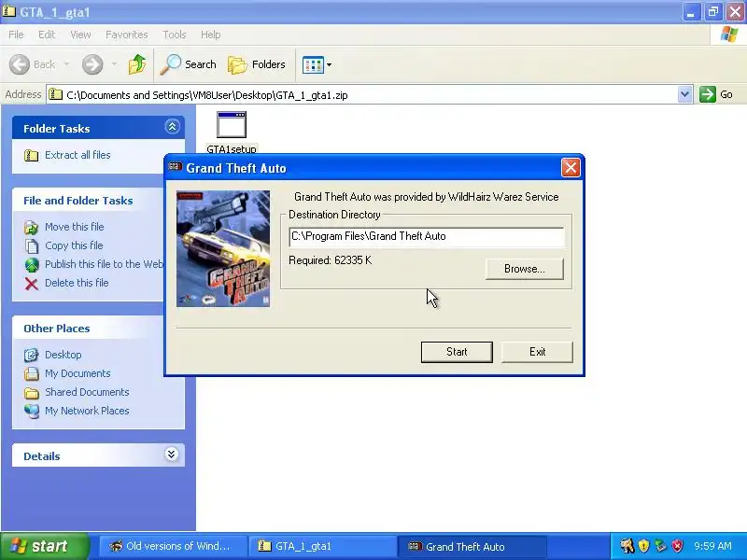This screenshot has width=747, height=560.
Task: Click the 9:59 AM taskbar clock
Action: pyautogui.click(x=712, y=546)
